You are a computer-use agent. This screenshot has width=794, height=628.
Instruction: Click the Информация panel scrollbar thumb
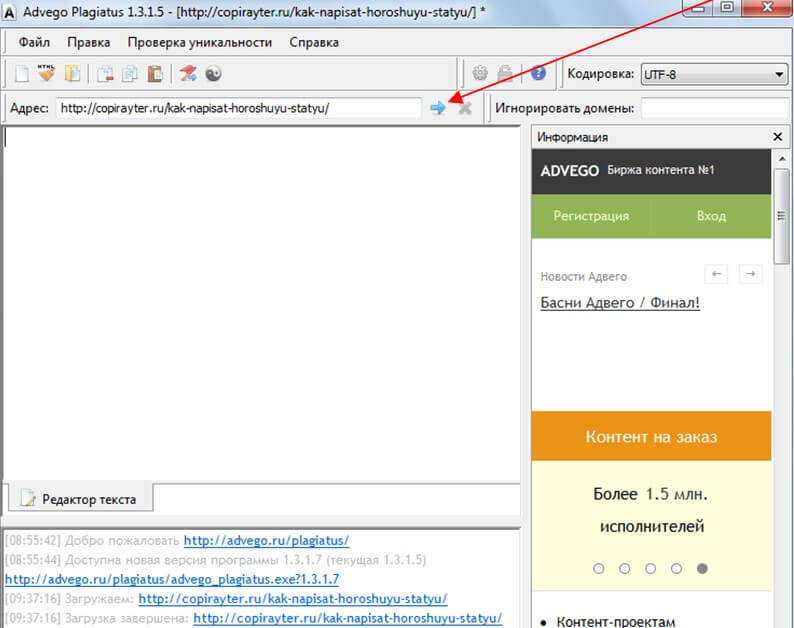[x=781, y=216]
